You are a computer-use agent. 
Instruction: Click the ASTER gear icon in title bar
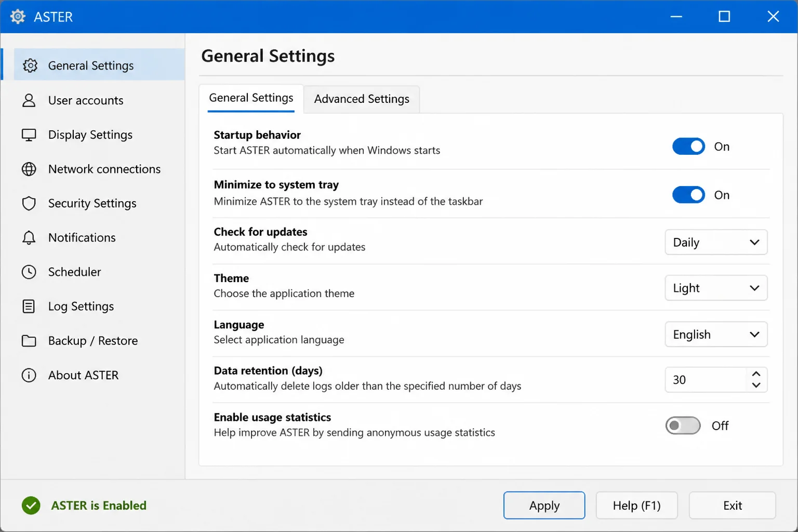pos(18,17)
